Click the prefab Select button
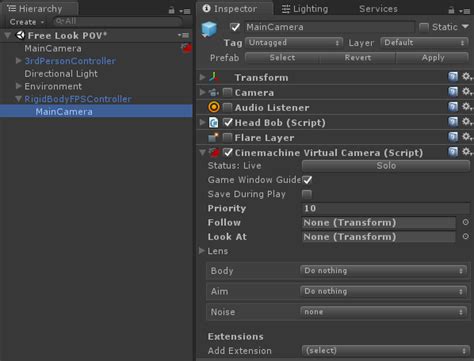Screen dimensions: 474x361 click(282, 58)
